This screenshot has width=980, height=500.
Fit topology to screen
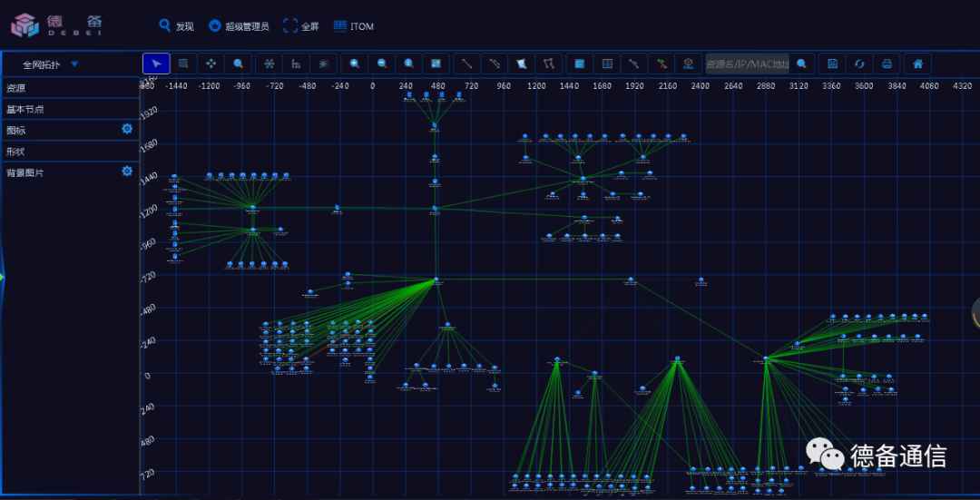[x=436, y=64]
